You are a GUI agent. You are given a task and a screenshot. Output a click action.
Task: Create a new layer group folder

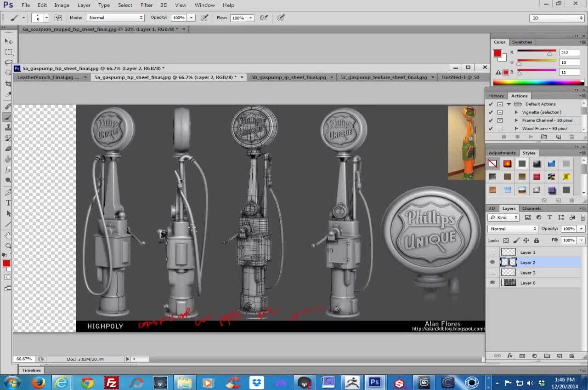point(547,356)
